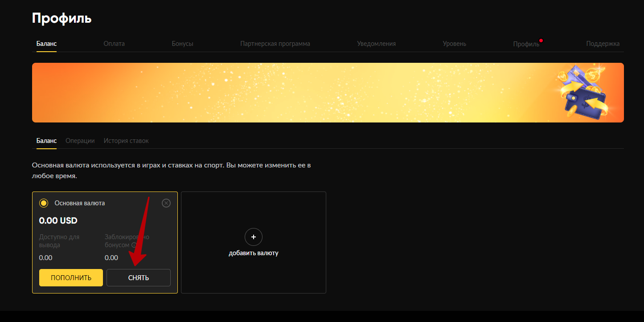
Task: Go to Партнерская программа tab
Action: click(275, 44)
